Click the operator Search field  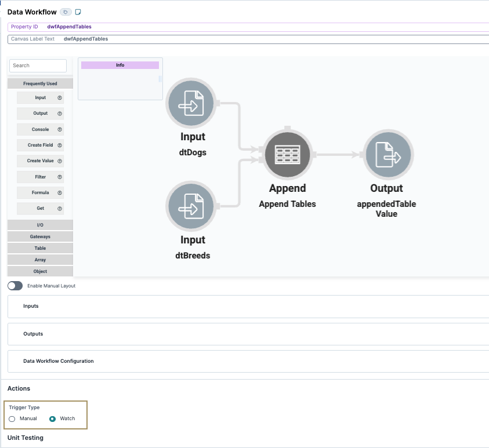37,65
